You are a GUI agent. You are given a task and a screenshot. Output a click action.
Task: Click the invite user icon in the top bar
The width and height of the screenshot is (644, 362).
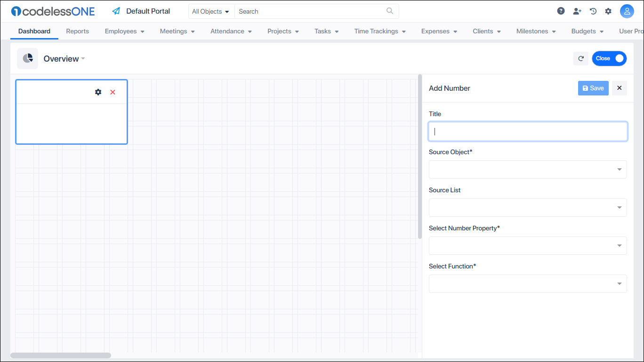click(x=577, y=10)
